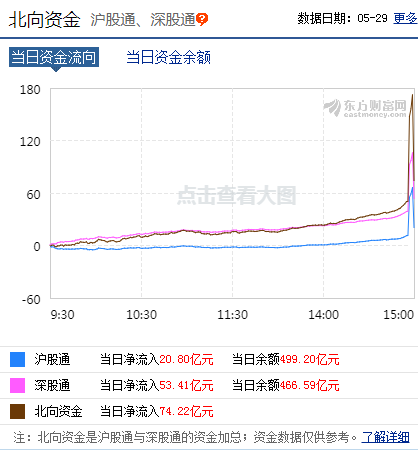Open the 了解详细 link
The height and width of the screenshot is (450, 418).
click(x=386, y=437)
